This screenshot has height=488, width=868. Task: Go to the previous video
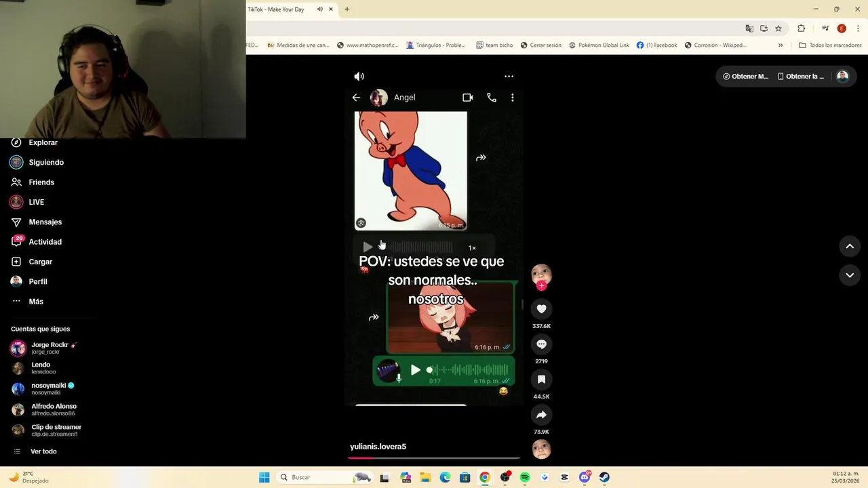850,247
